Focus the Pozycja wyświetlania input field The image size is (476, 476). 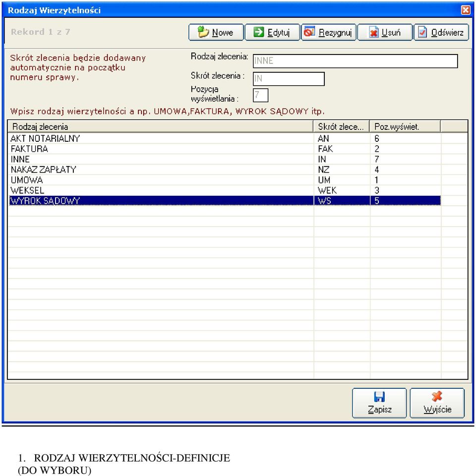[x=260, y=95]
